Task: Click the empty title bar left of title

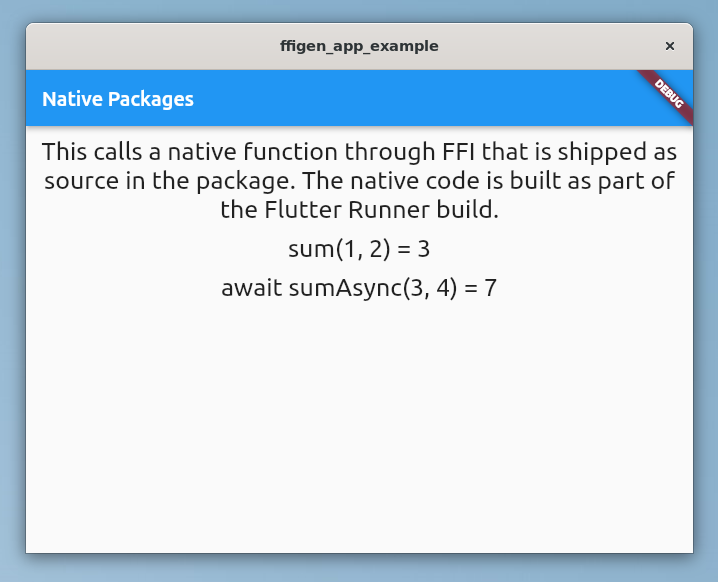Action: (x=150, y=46)
